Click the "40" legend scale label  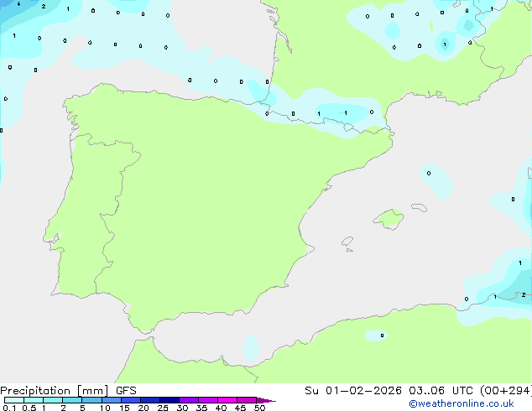point(222,408)
